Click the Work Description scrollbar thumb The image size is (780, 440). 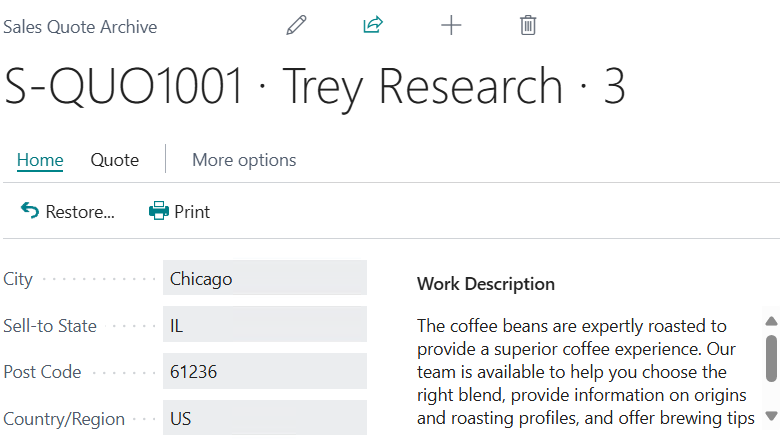click(x=771, y=358)
